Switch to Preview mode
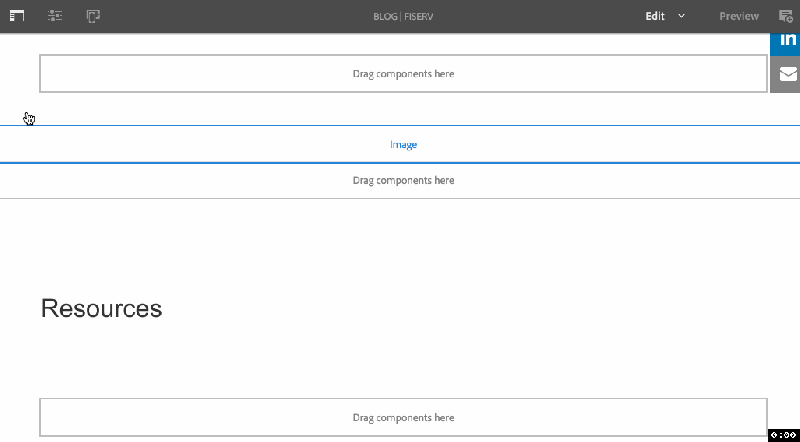Screen dimensions: 800x442 click(739, 16)
